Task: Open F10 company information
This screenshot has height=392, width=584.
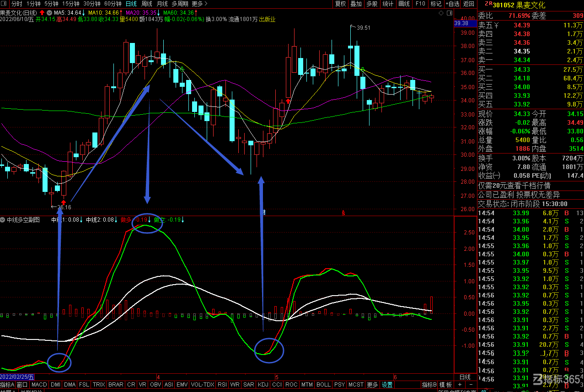Action: coord(420,4)
